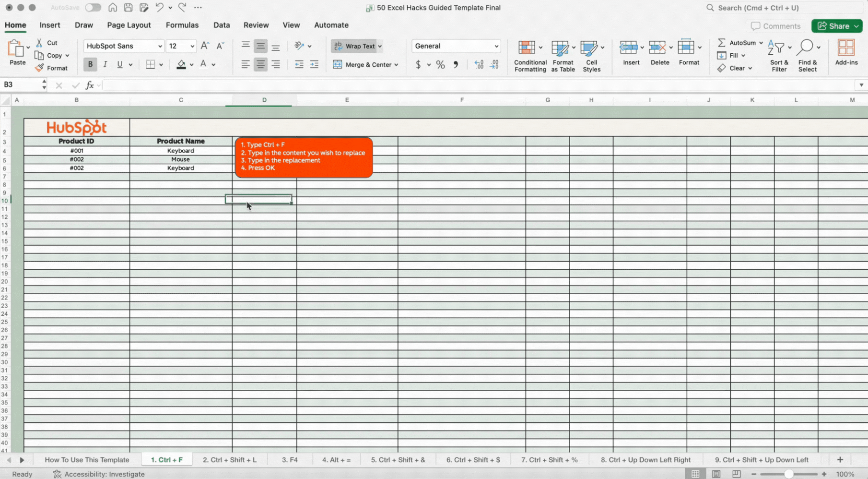This screenshot has width=868, height=479.
Task: Open the font size dropdown
Action: point(192,46)
